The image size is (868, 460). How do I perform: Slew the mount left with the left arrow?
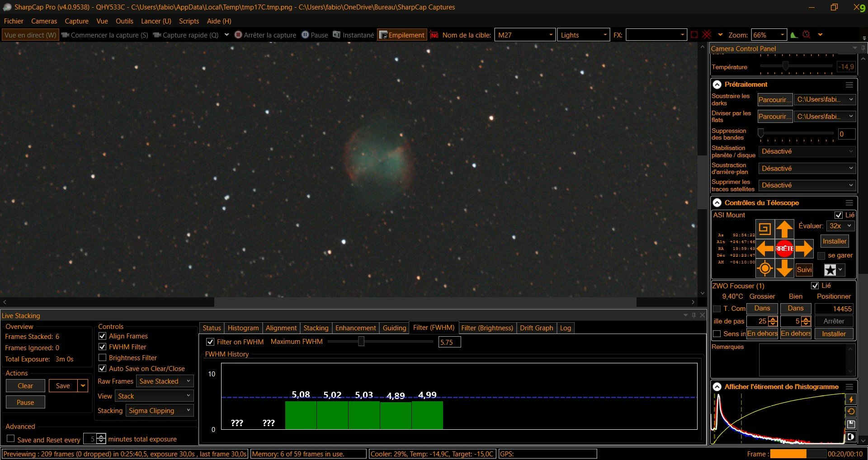point(765,249)
